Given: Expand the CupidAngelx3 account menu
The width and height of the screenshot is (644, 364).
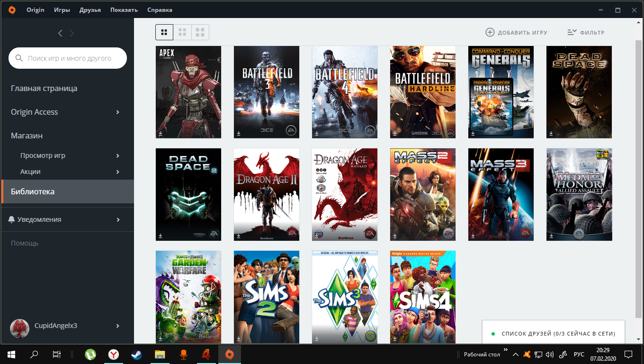Looking at the screenshot, I should pyautogui.click(x=118, y=326).
